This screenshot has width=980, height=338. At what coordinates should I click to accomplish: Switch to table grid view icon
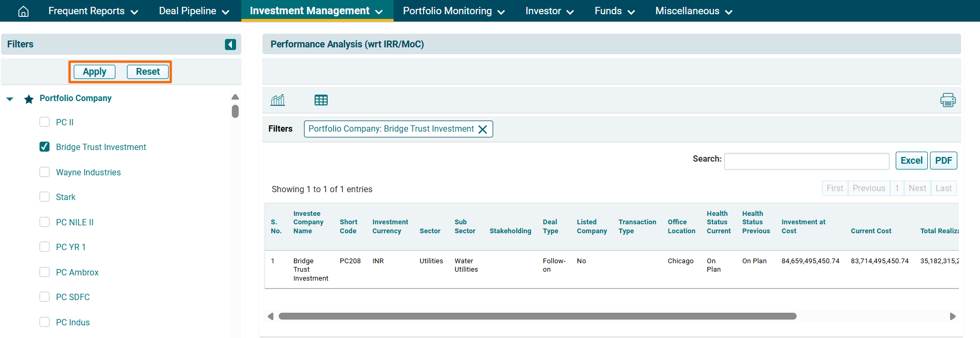[x=321, y=100]
